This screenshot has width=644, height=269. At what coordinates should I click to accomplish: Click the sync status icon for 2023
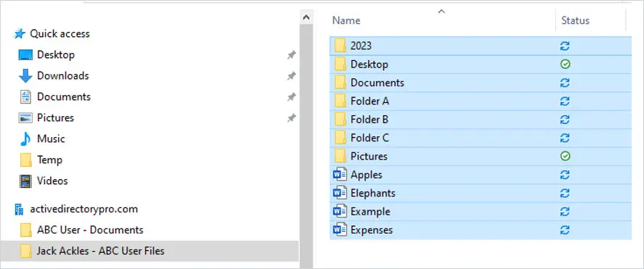pos(565,46)
